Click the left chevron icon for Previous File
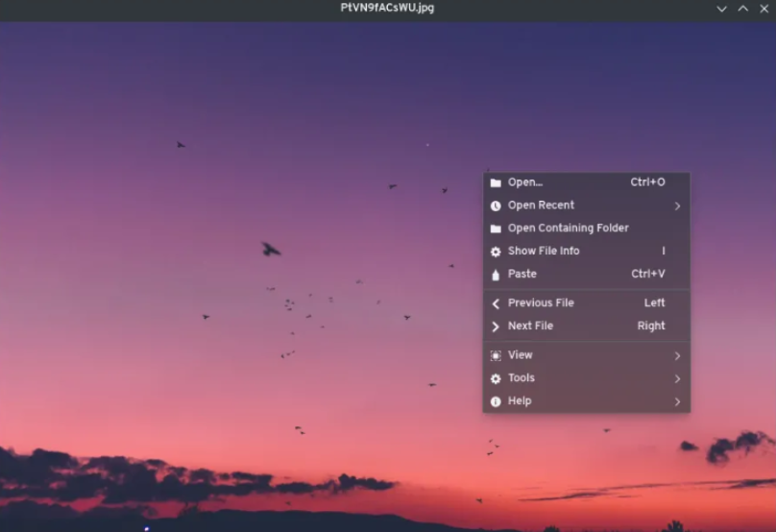776x532 pixels. [x=496, y=303]
